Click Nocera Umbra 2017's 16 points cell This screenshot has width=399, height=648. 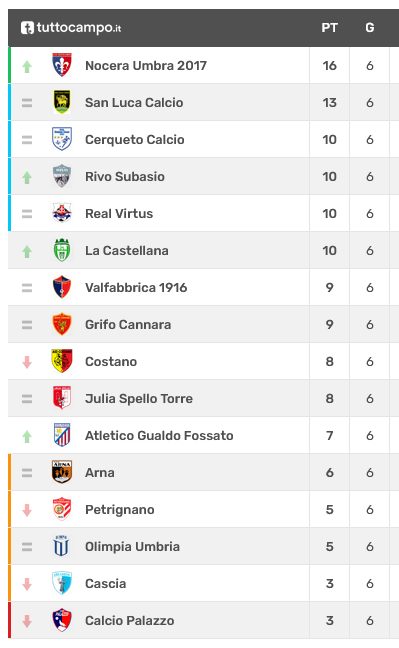pyautogui.click(x=330, y=65)
